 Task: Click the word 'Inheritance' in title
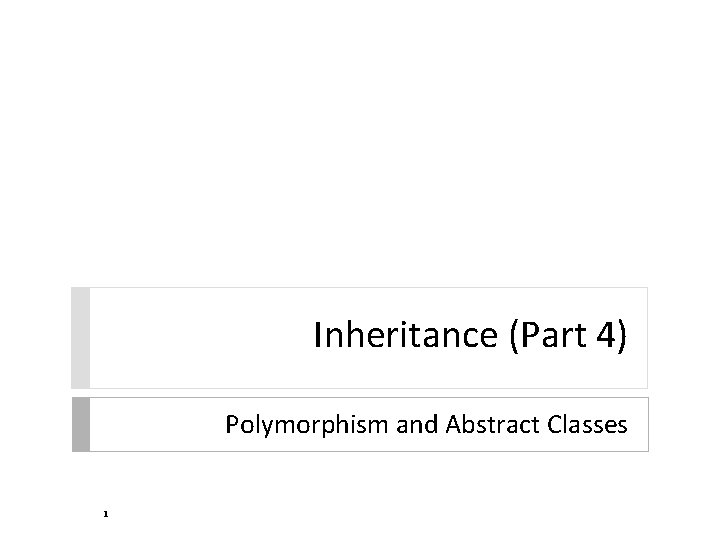(x=406, y=338)
